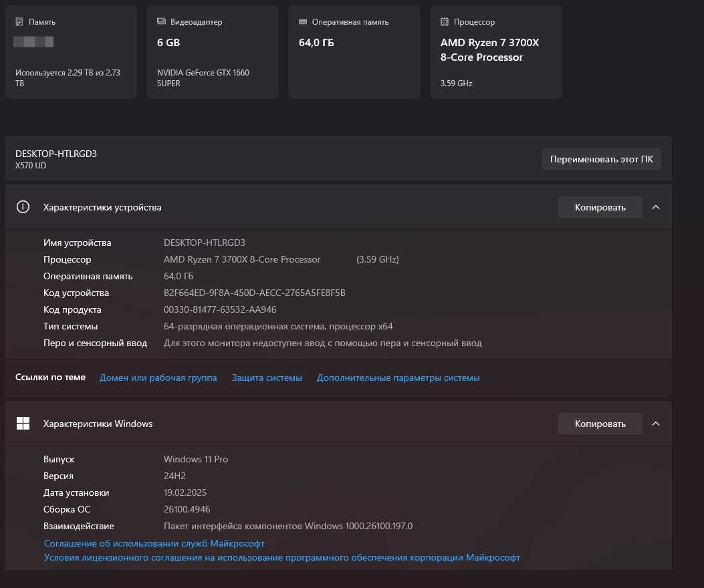Click the 3.59 GHz text in Процессор card

click(x=456, y=83)
